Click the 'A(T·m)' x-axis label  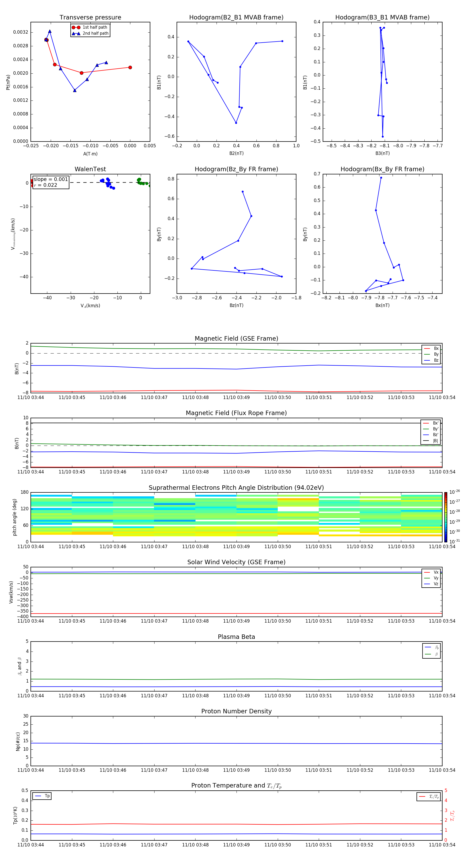click(90, 154)
